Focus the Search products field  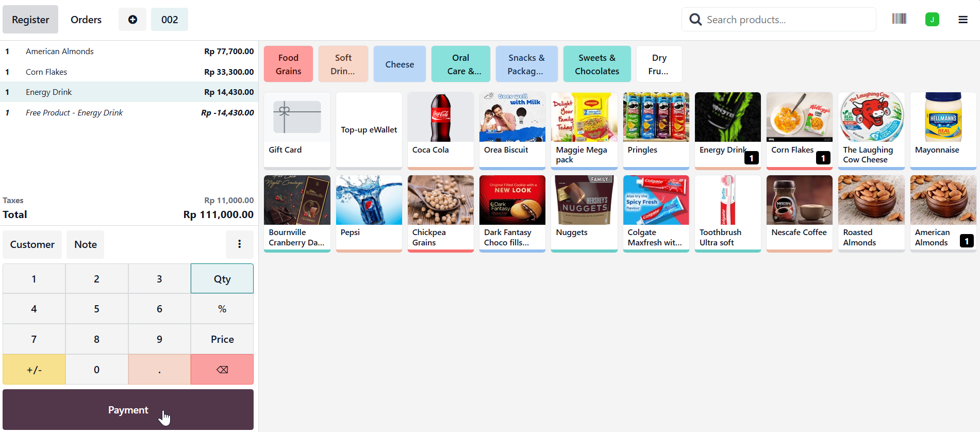pos(778,20)
